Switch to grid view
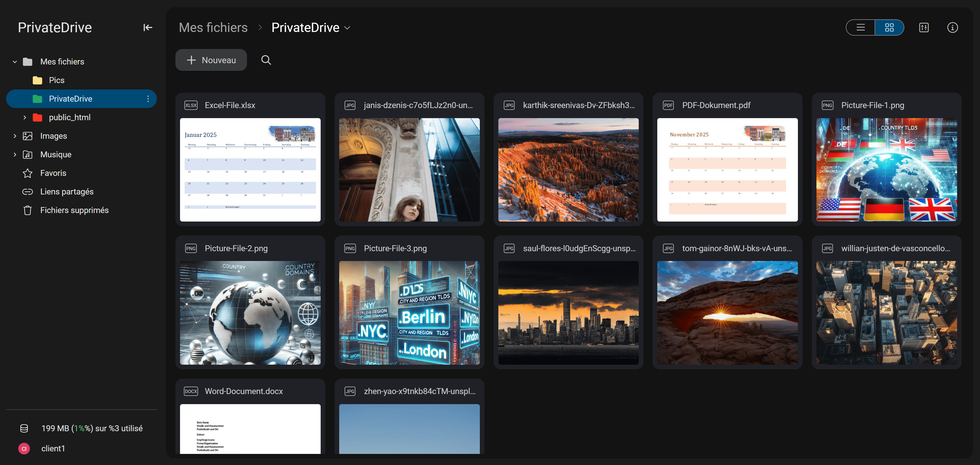The image size is (980, 465). coord(889,27)
